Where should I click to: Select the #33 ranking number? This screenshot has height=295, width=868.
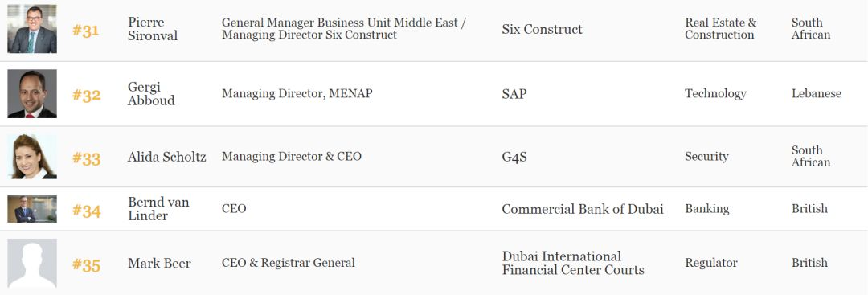coord(86,158)
